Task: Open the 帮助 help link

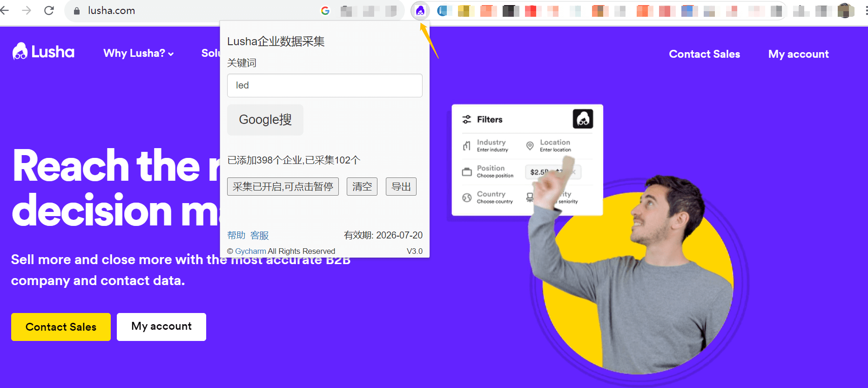Action: pos(236,235)
